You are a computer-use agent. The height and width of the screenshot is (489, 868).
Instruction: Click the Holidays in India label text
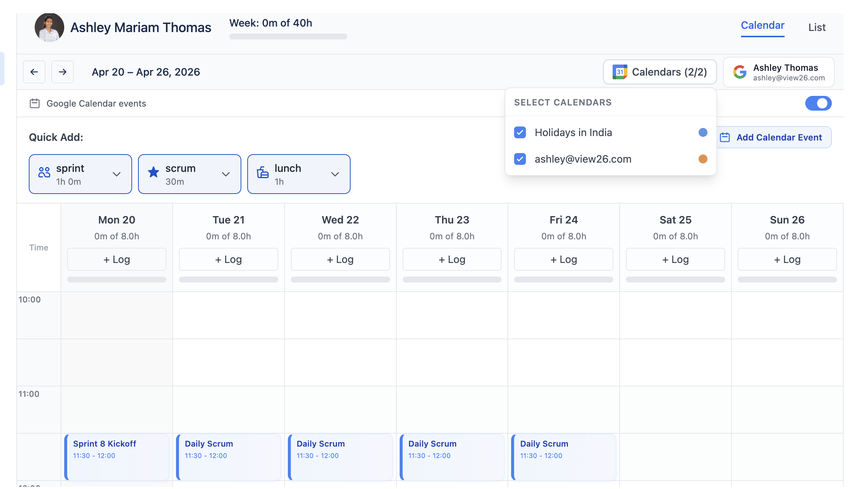(x=573, y=132)
